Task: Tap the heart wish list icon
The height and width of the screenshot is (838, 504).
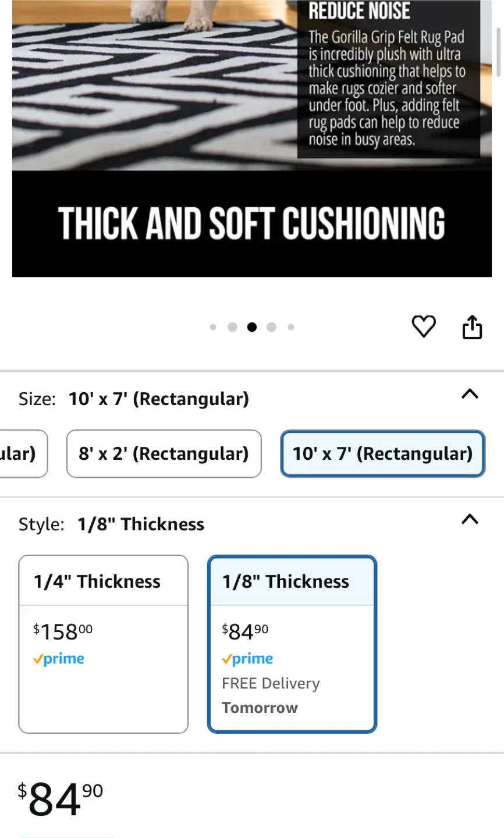Action: pos(424,326)
